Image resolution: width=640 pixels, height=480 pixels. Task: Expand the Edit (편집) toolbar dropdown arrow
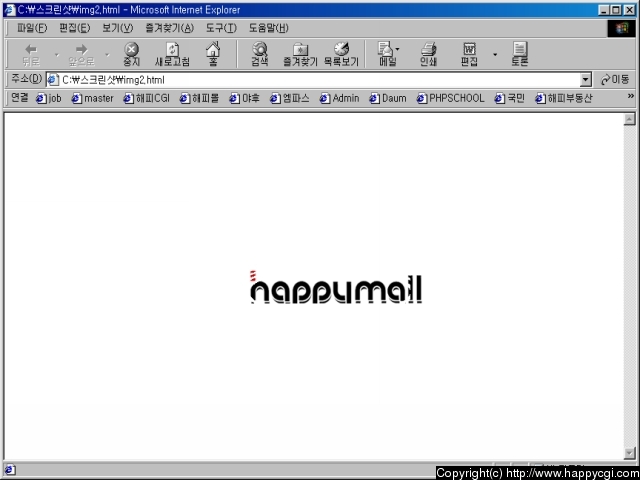tap(495, 55)
